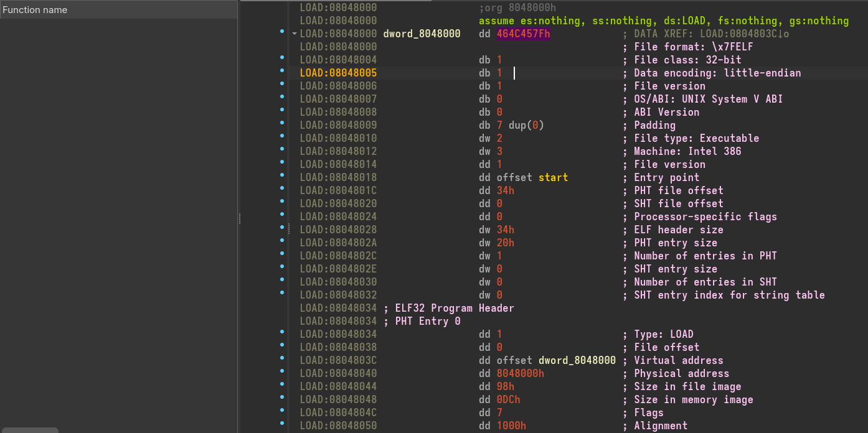Click the ';org 8048000h' directive

pos(517,7)
